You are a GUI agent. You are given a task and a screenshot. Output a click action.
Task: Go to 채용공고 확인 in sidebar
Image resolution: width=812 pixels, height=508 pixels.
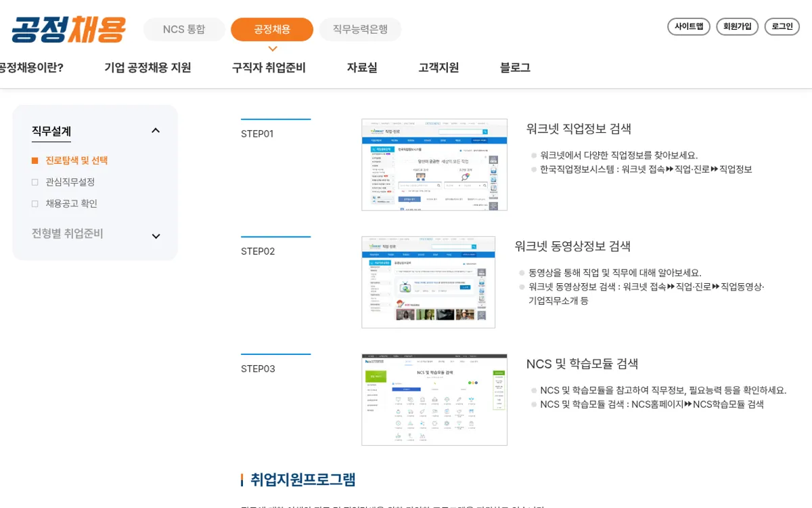click(x=72, y=204)
